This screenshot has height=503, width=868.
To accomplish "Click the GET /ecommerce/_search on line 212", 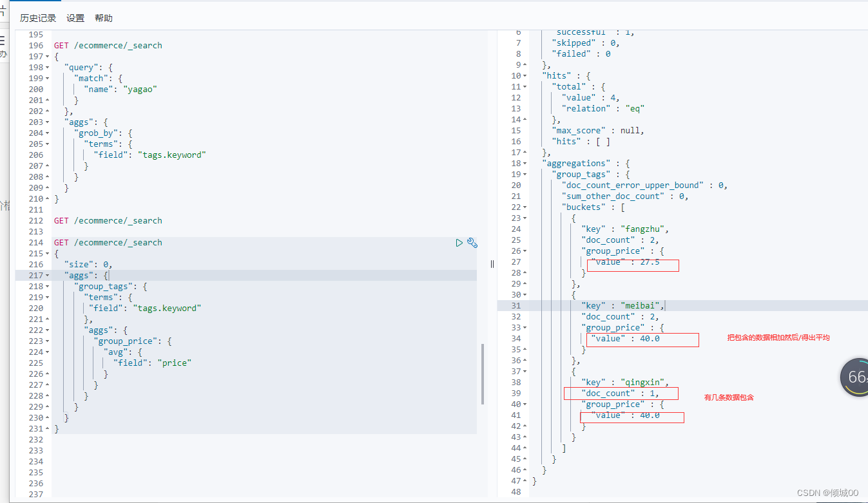I will click(108, 221).
